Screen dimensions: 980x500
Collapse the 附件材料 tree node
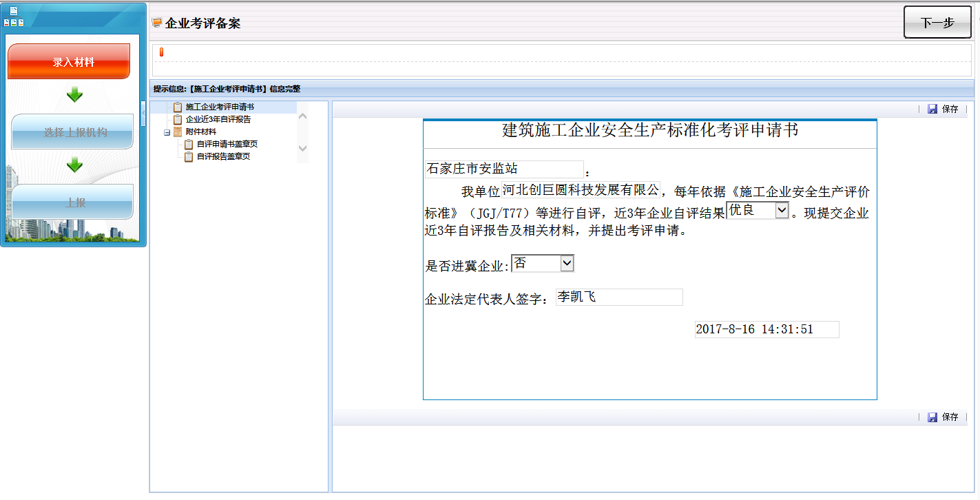167,132
